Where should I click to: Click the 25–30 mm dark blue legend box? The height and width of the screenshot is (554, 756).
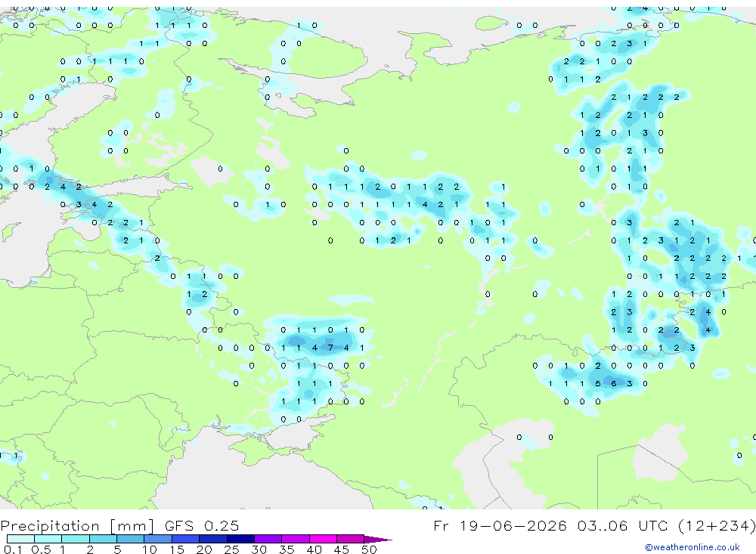pyautogui.click(x=240, y=539)
